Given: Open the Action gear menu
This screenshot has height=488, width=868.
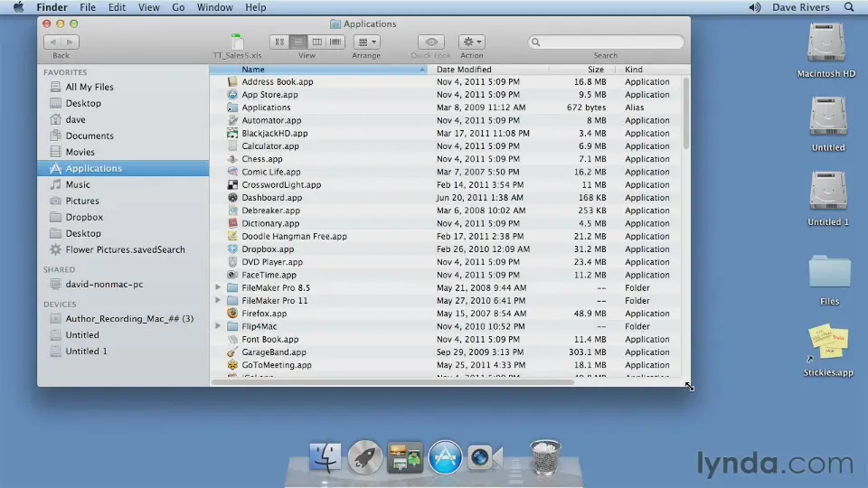Looking at the screenshot, I should click(x=472, y=42).
